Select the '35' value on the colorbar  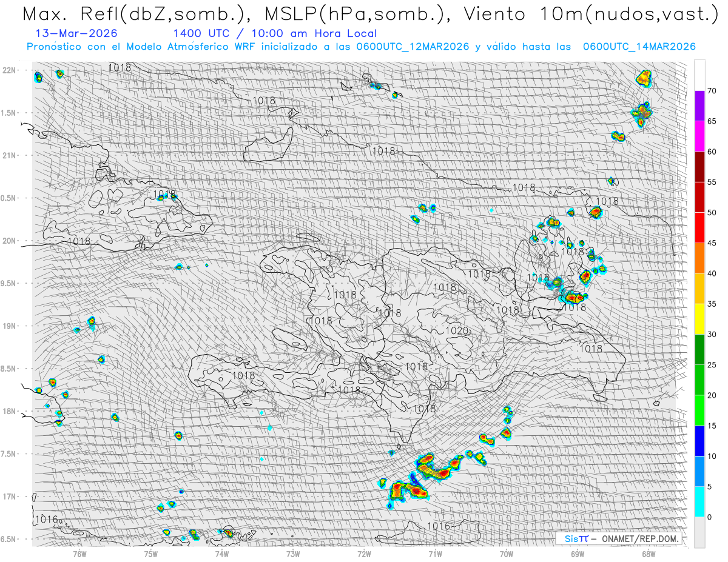pos(712,304)
